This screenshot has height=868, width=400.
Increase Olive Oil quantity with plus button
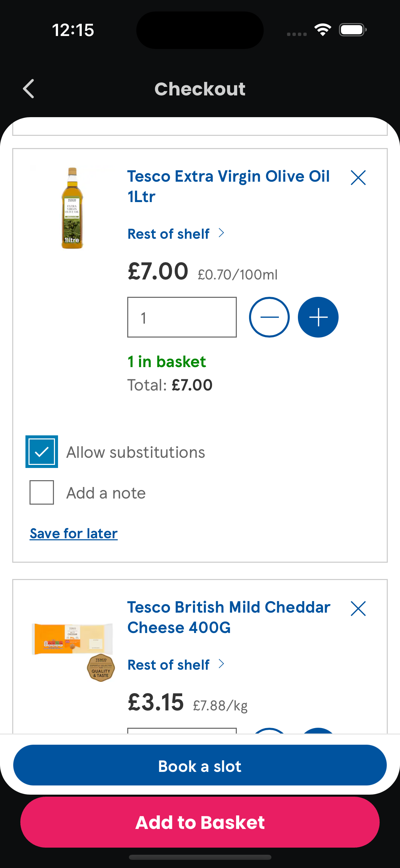(x=318, y=317)
